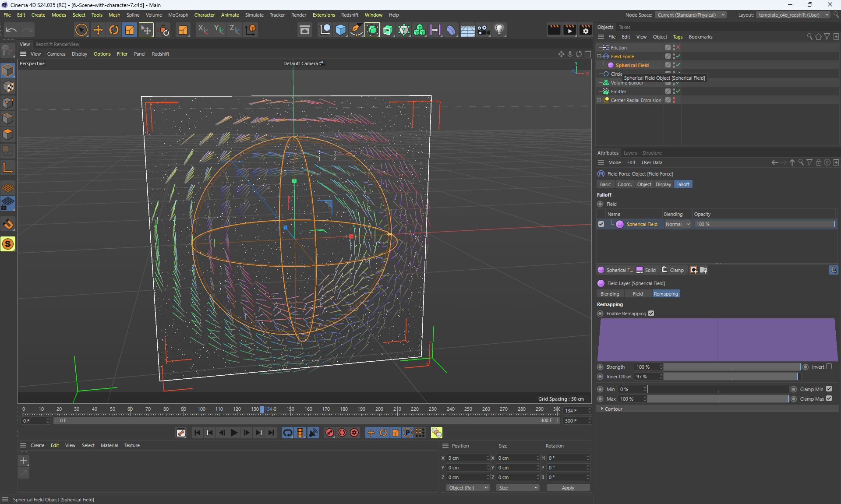Viewport: 841px width, 504px height.
Task: Open the Object (Rel) coordinate dropdown
Action: pos(467,488)
